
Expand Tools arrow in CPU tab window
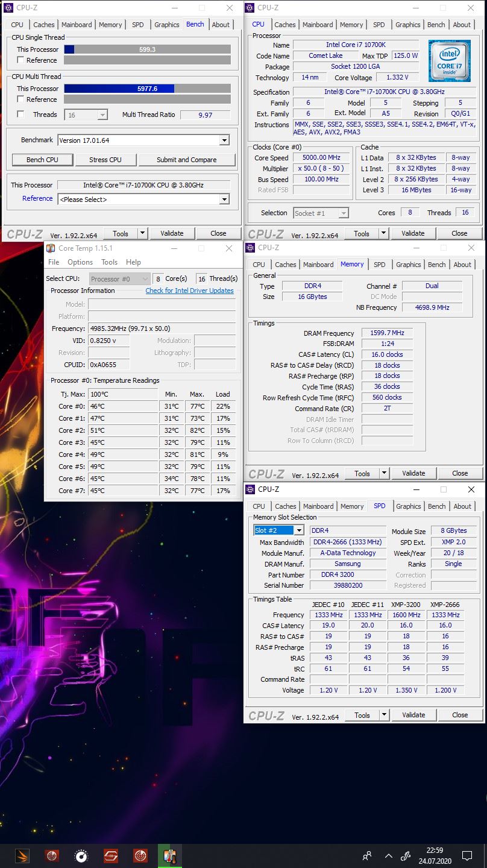click(x=384, y=233)
